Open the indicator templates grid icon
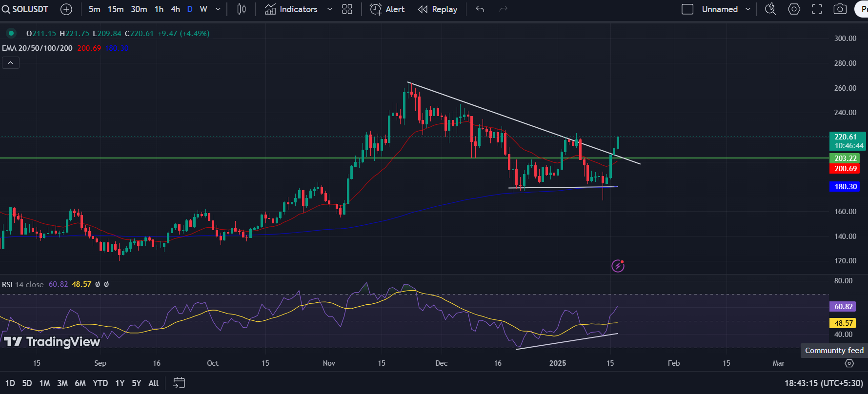This screenshot has width=868, height=394. [347, 9]
